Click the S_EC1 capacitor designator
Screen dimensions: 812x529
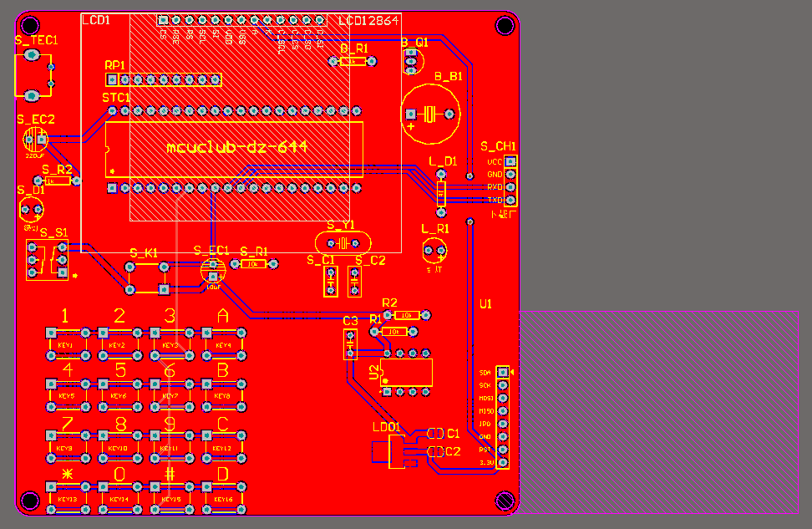point(211,251)
